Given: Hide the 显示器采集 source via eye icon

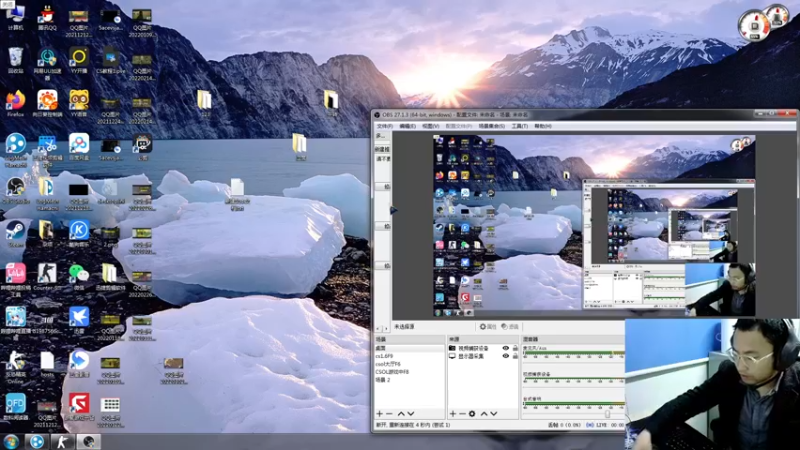Looking at the screenshot, I should (x=506, y=356).
